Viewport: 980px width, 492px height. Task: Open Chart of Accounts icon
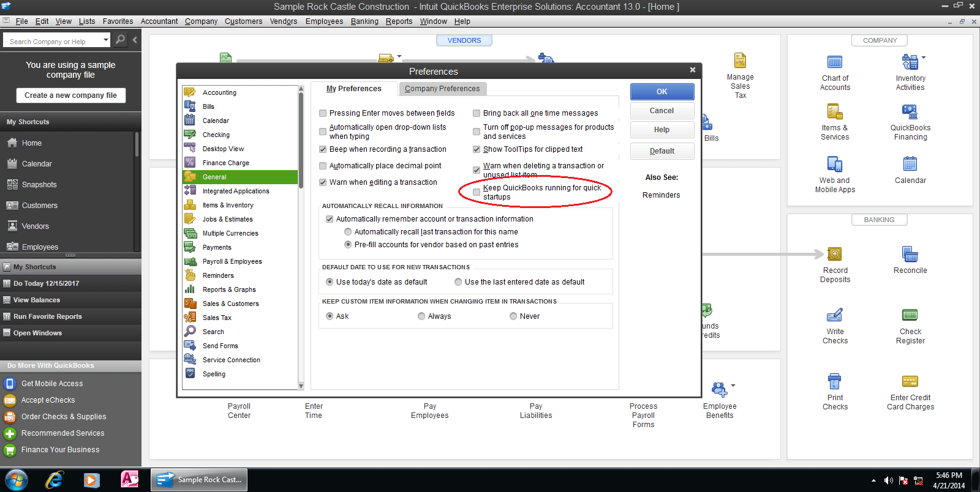(x=835, y=62)
